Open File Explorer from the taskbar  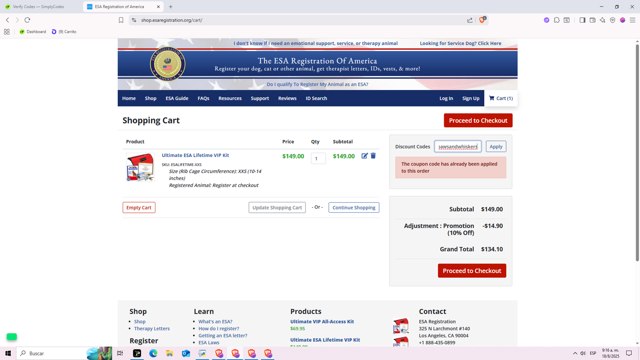169,353
